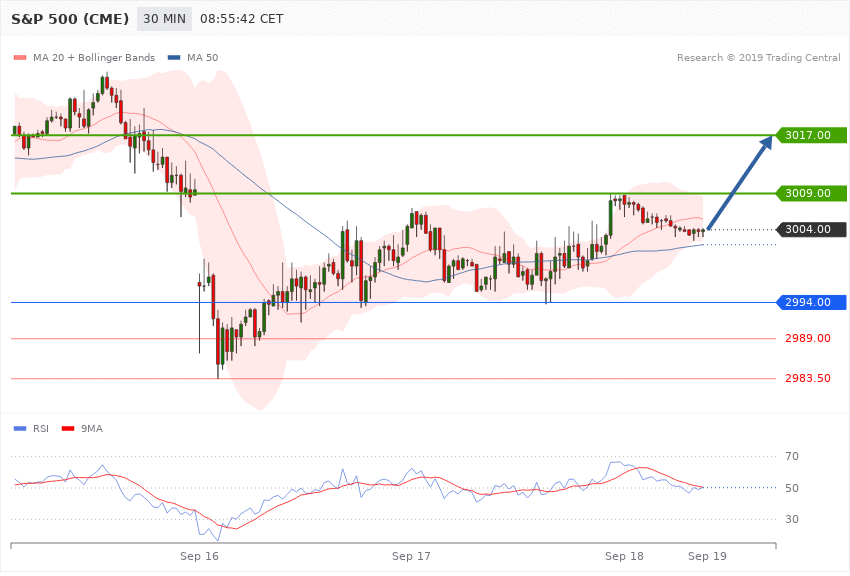This screenshot has height=576, width=850.
Task: Click the RSI 50 level label
Action: (792, 488)
